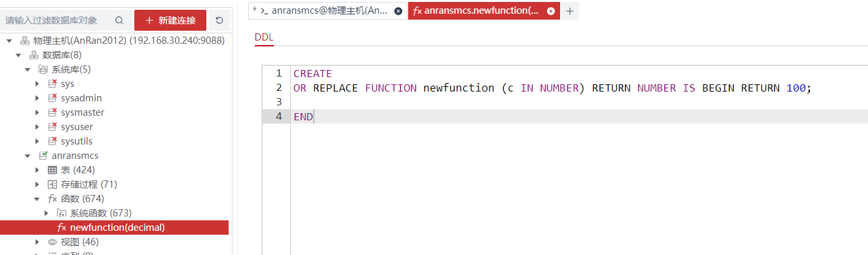The height and width of the screenshot is (255, 868).
Task: Collapse the anransmcs database node
Action: pos(28,156)
